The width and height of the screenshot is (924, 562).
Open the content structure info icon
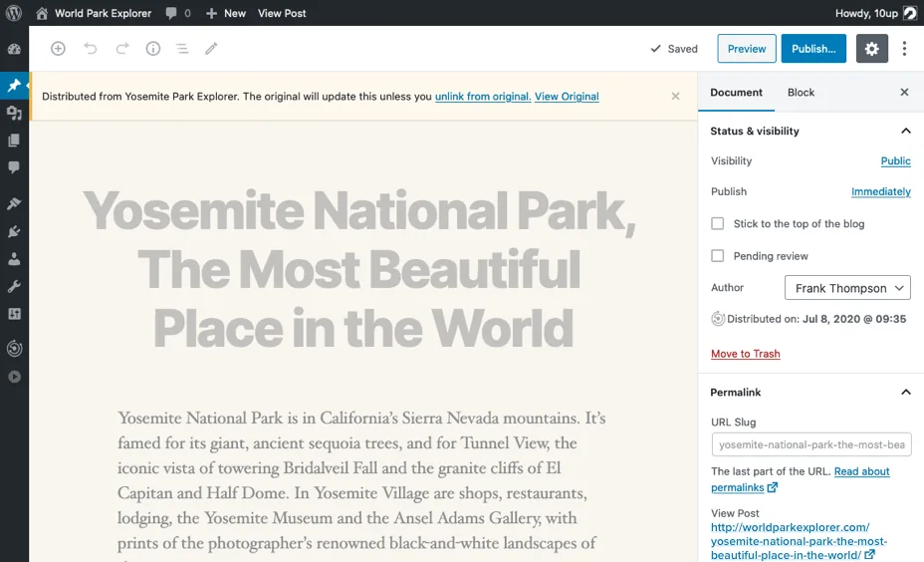pos(153,49)
